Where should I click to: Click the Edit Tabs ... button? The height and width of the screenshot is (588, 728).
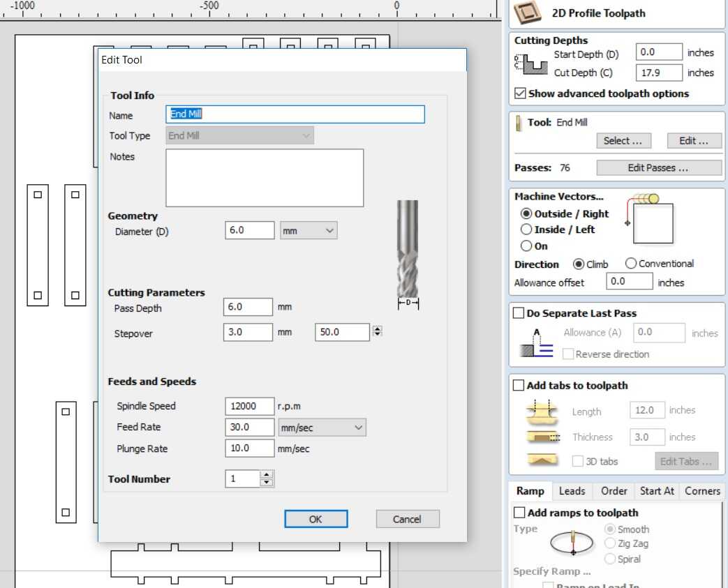coord(686,461)
